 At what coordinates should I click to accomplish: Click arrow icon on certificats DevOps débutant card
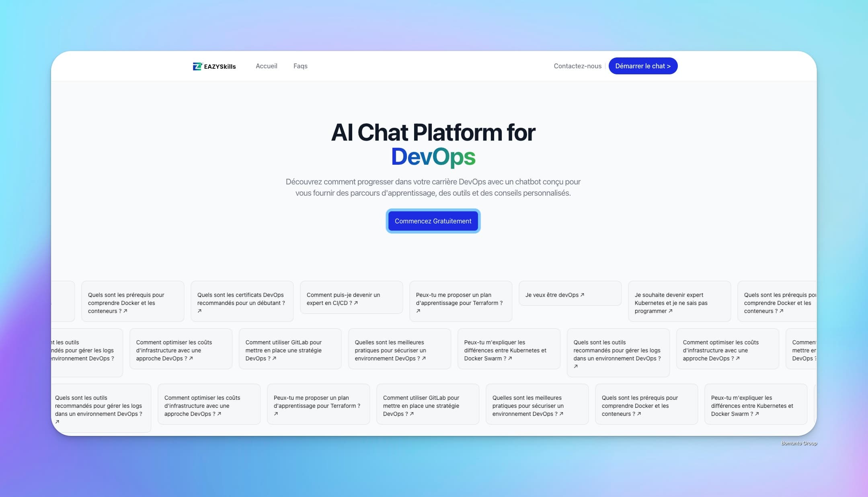(199, 311)
